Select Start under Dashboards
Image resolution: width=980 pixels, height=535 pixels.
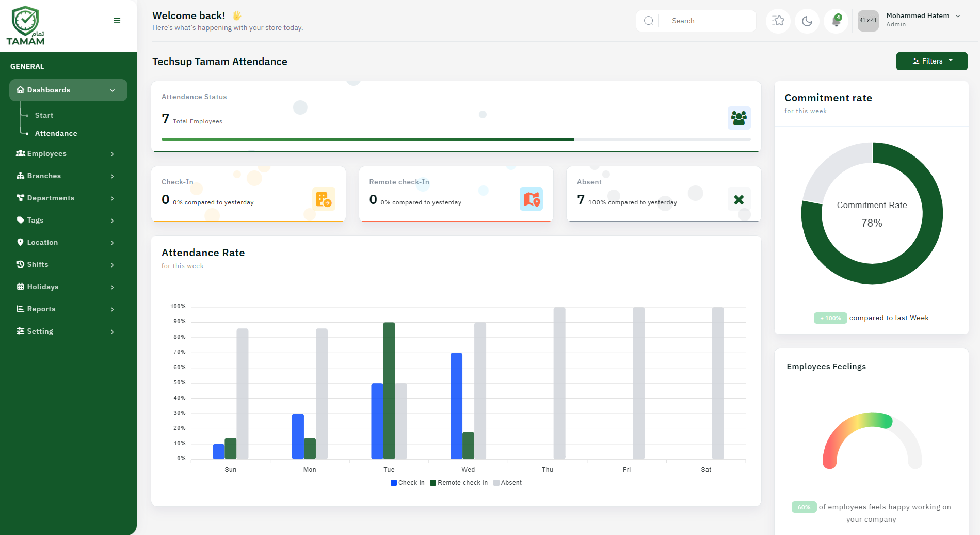[x=44, y=115]
